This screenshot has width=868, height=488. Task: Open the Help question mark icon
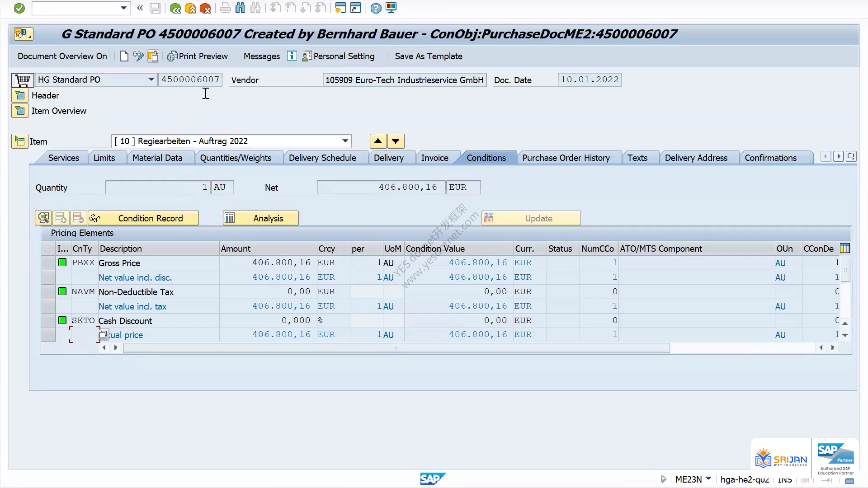pyautogui.click(x=376, y=8)
